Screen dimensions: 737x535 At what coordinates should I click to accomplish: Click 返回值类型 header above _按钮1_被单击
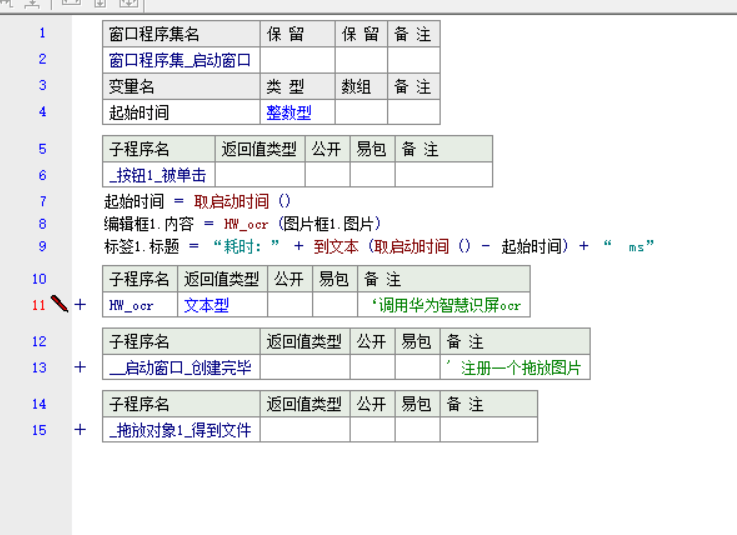pyautogui.click(x=259, y=149)
